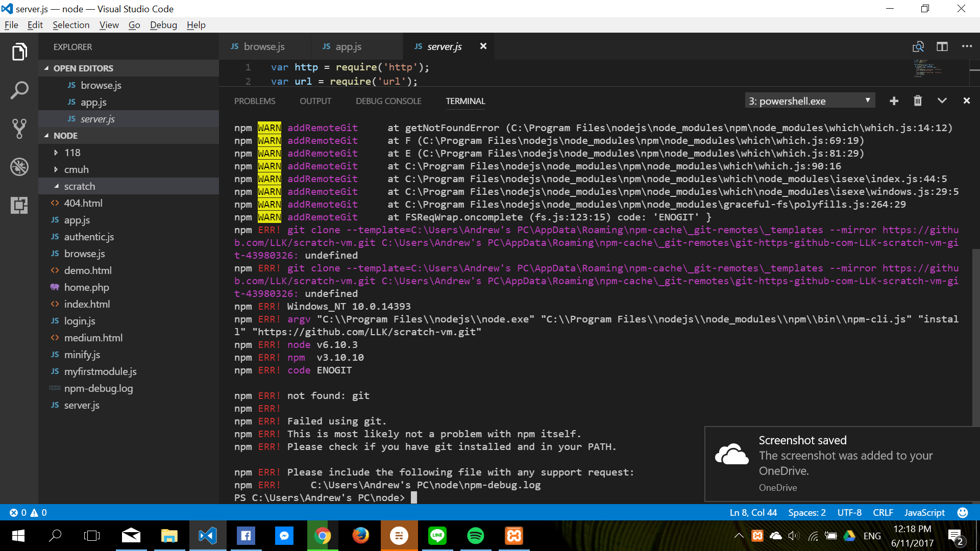Screen dimensions: 980x551
Task: Change the CRLF line ending setting
Action: click(883, 512)
